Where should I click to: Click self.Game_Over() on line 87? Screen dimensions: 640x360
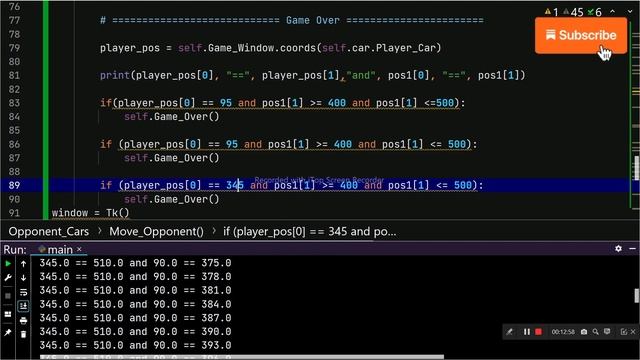coord(172,158)
